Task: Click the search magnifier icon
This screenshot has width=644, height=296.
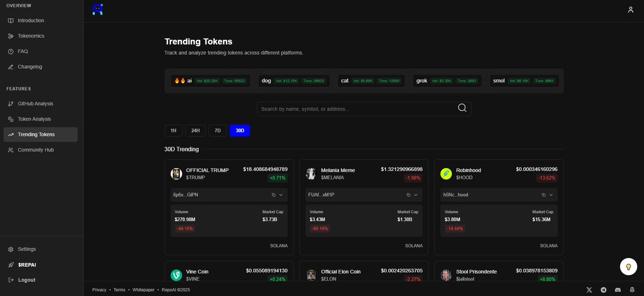Action: [x=462, y=109]
